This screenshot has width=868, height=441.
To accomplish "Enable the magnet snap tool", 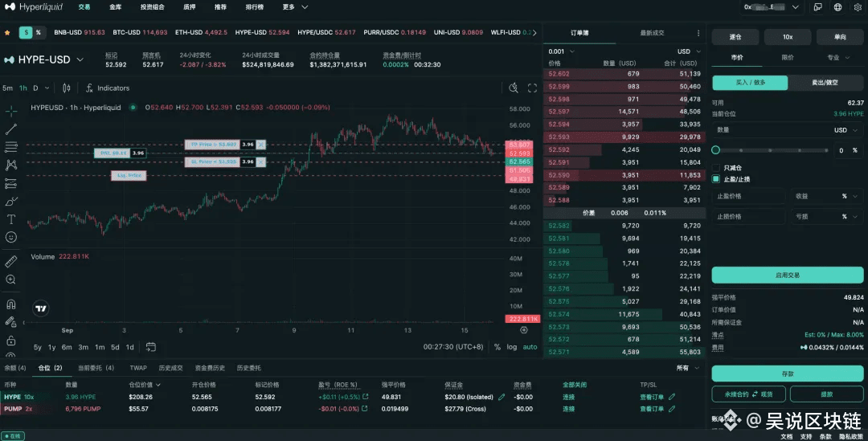I will pos(11,304).
